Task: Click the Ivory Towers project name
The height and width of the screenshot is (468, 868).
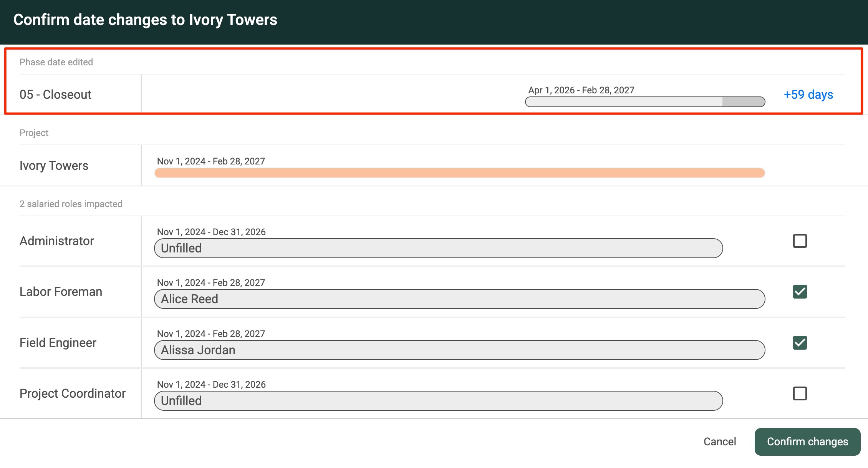Action: point(54,166)
